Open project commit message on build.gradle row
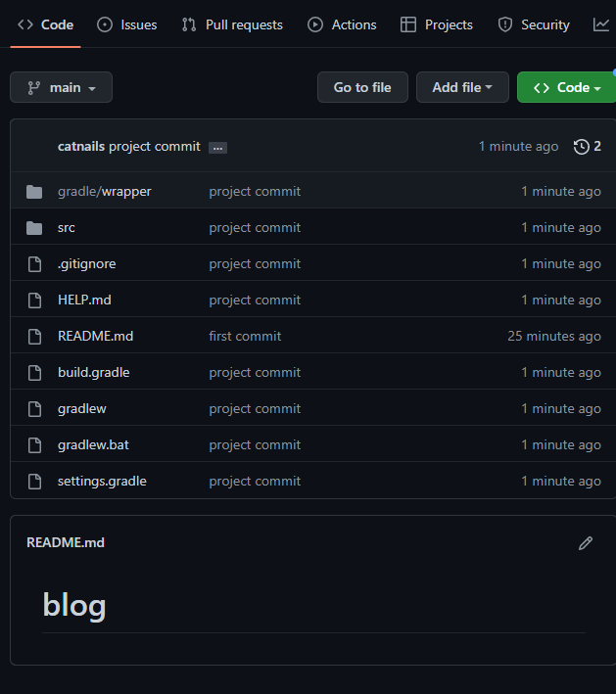This screenshot has width=616, height=694. [x=255, y=373]
